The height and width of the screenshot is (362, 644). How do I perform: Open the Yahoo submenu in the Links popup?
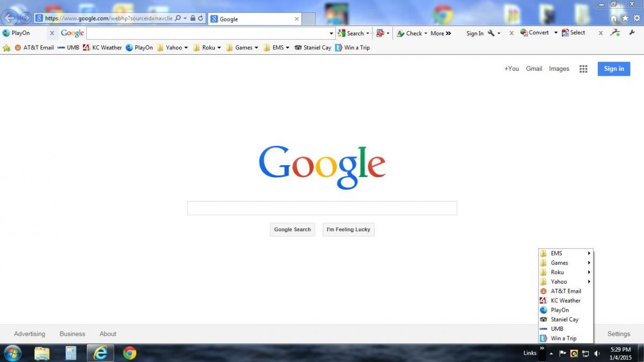[x=566, y=282]
